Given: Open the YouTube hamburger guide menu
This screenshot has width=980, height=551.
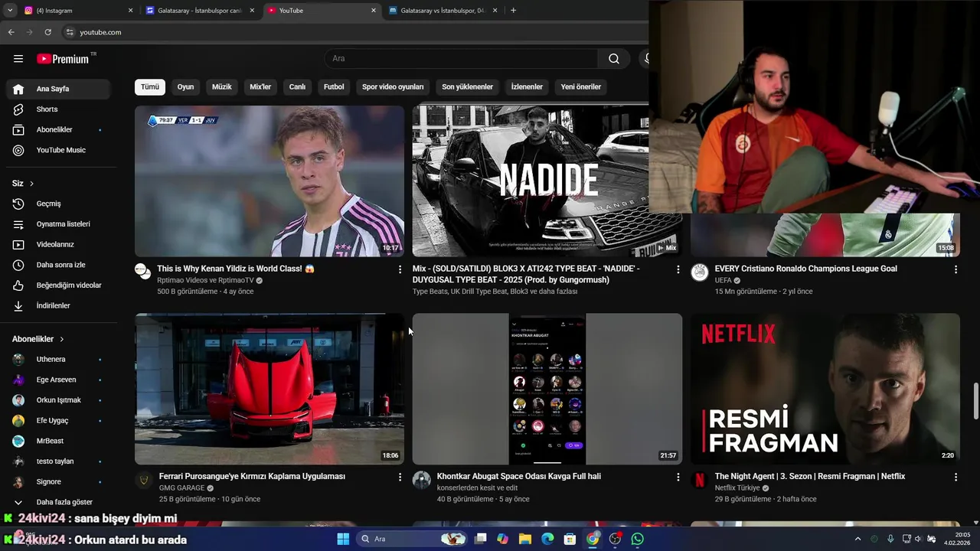Looking at the screenshot, I should coord(18,59).
